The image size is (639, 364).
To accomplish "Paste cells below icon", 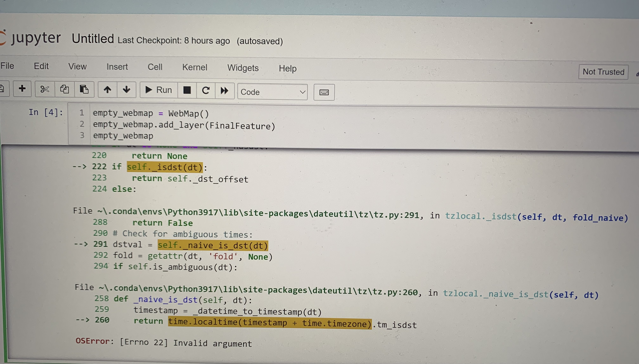I will [84, 89].
